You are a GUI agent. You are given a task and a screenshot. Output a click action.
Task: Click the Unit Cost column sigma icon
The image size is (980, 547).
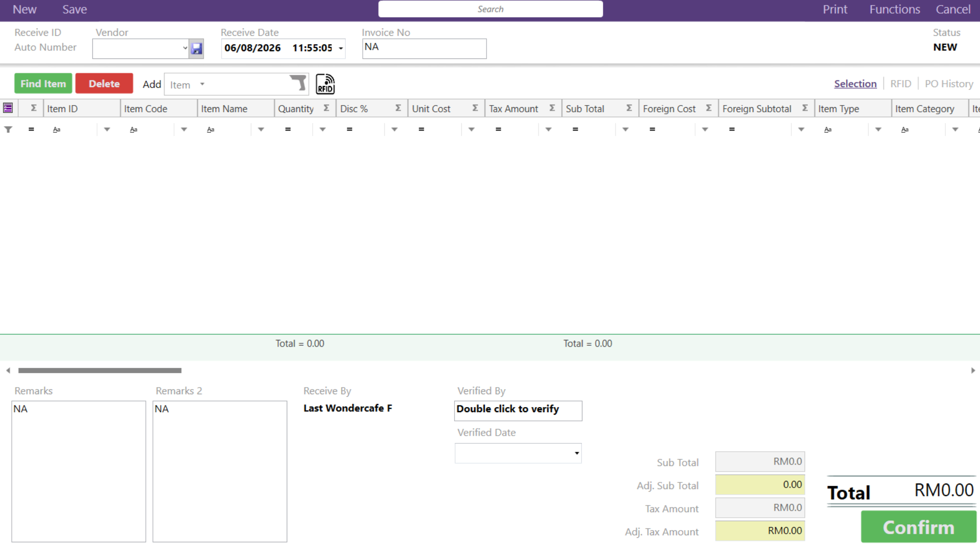[475, 108]
